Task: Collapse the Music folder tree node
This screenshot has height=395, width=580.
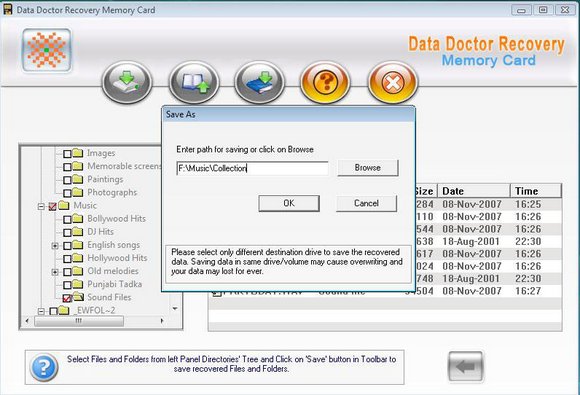Action: click(41, 206)
